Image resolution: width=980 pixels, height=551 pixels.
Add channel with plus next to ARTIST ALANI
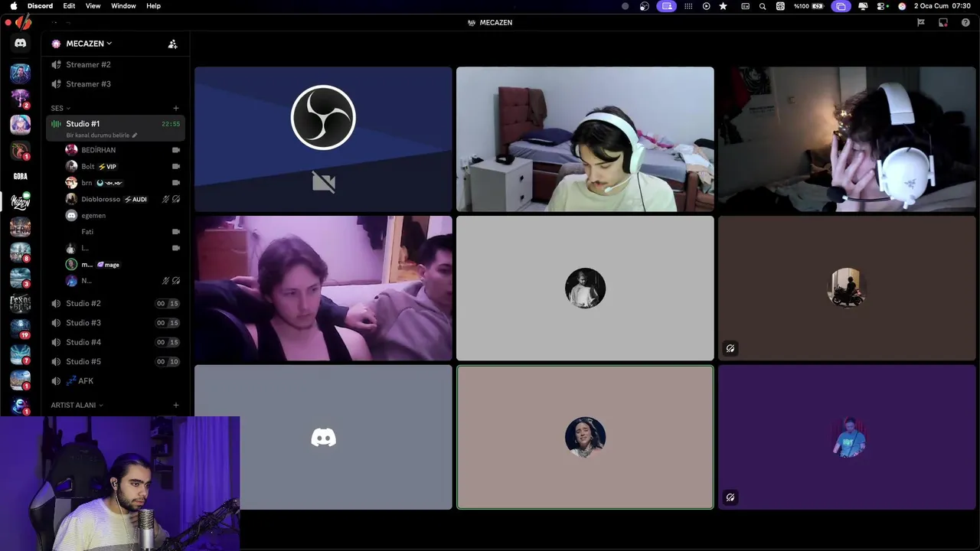175,405
